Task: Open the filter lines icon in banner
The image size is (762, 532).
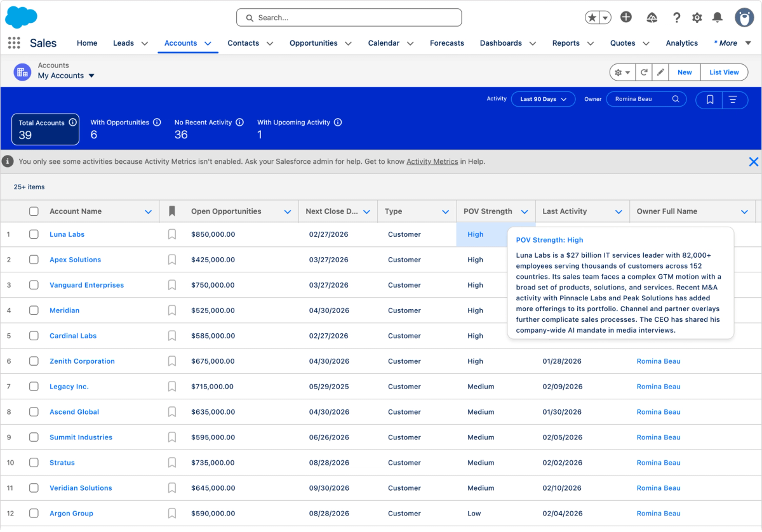Action: tap(733, 100)
